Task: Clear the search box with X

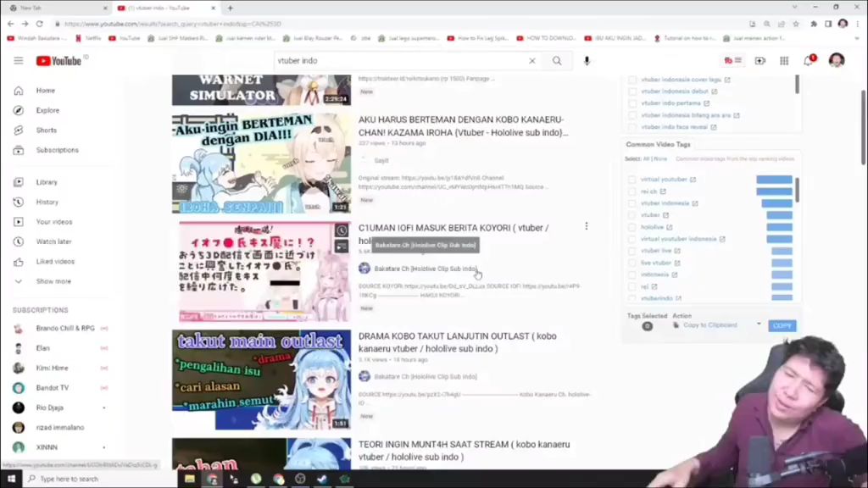Action: (x=532, y=61)
